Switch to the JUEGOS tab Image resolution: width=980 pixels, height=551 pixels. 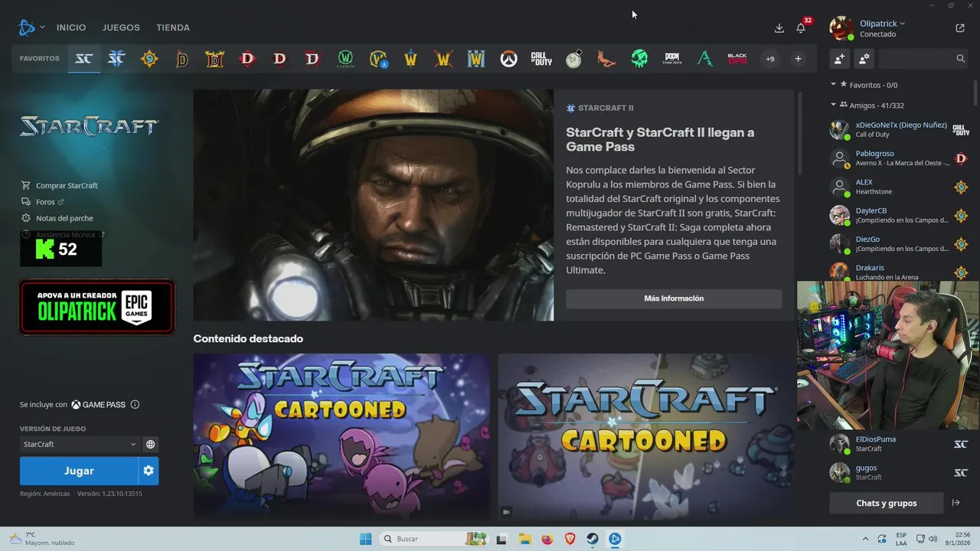coord(121,28)
